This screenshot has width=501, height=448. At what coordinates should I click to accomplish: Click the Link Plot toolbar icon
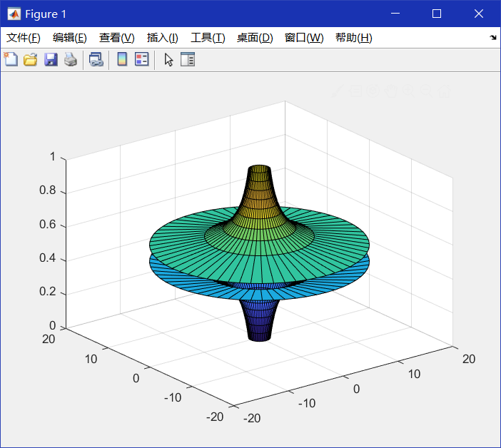pyautogui.click(x=96, y=59)
